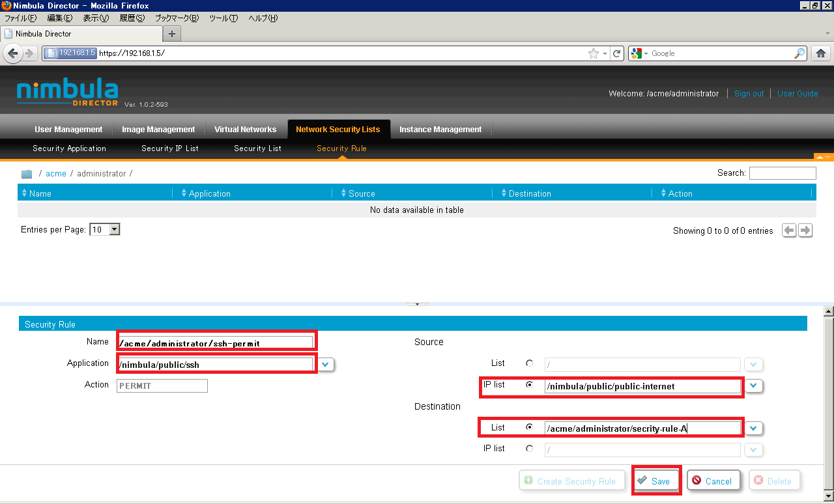Screen dimensions: 834x504
Task: Click the Sign out link
Action: pyautogui.click(x=749, y=94)
